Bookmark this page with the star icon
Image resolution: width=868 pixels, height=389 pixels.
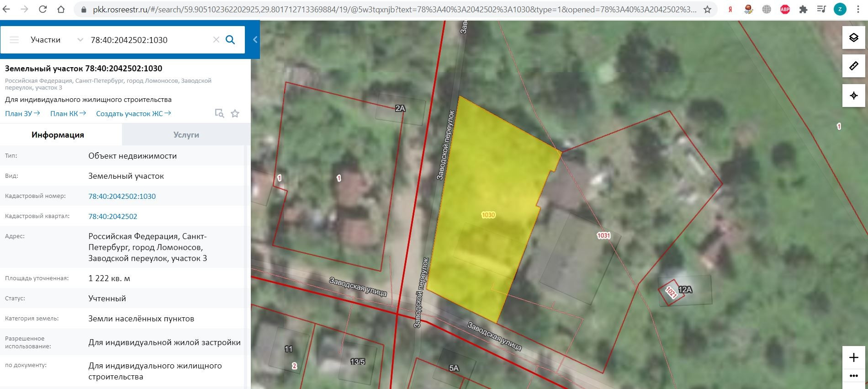tap(707, 9)
